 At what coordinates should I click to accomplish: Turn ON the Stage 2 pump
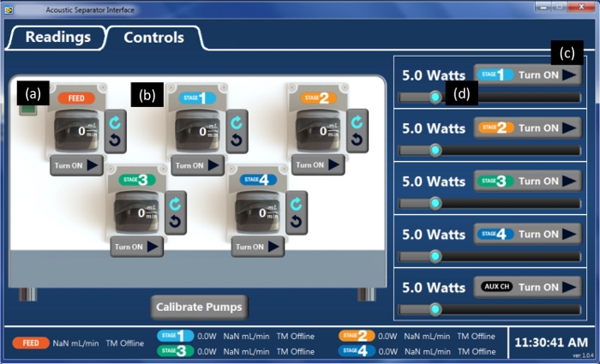[x=318, y=164]
